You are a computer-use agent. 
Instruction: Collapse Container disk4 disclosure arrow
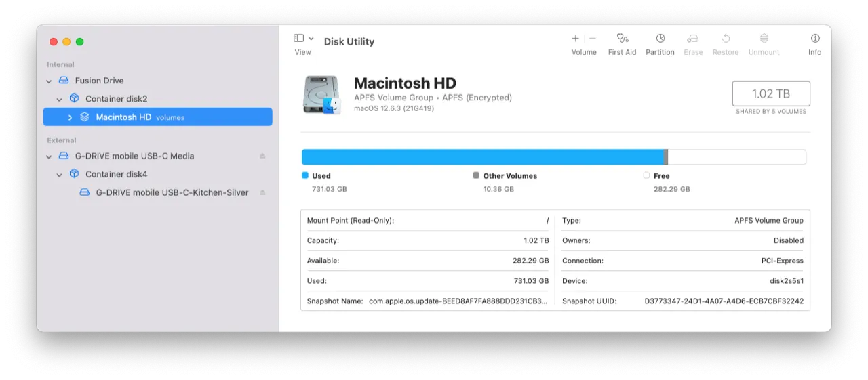point(60,175)
